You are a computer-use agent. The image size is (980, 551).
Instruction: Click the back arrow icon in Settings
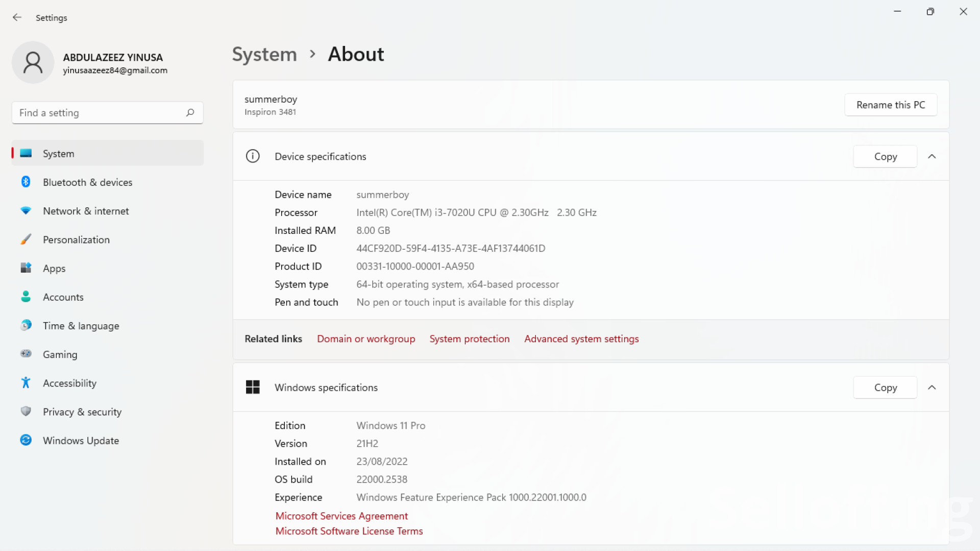(x=17, y=17)
